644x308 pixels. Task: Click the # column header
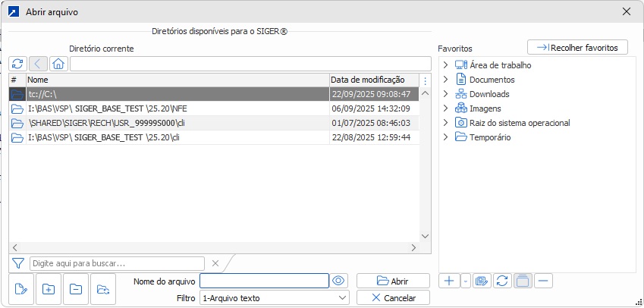point(17,80)
